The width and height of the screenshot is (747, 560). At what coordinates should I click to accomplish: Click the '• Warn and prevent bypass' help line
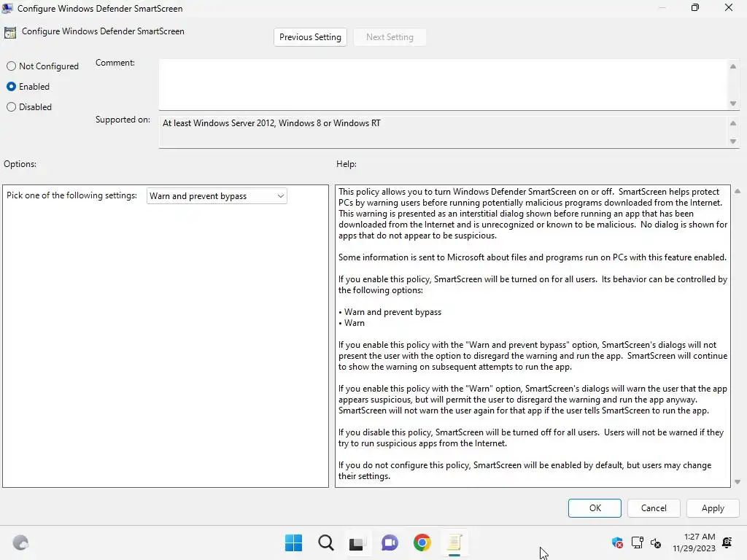tap(390, 312)
